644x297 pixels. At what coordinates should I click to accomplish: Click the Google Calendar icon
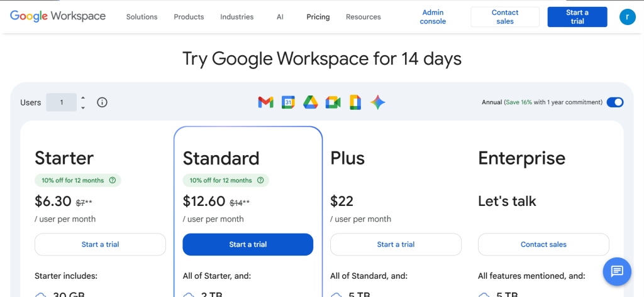(x=288, y=102)
